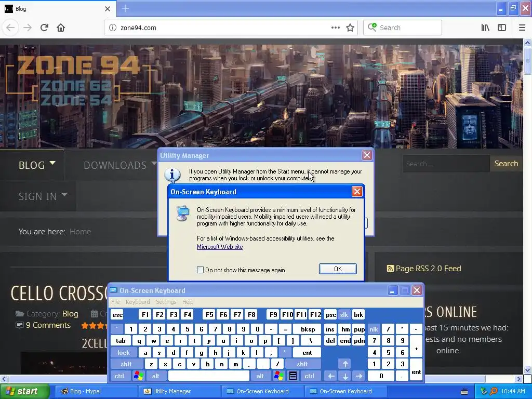The width and height of the screenshot is (532, 399).
Task: Toggle the right shft key
Action: click(302, 364)
